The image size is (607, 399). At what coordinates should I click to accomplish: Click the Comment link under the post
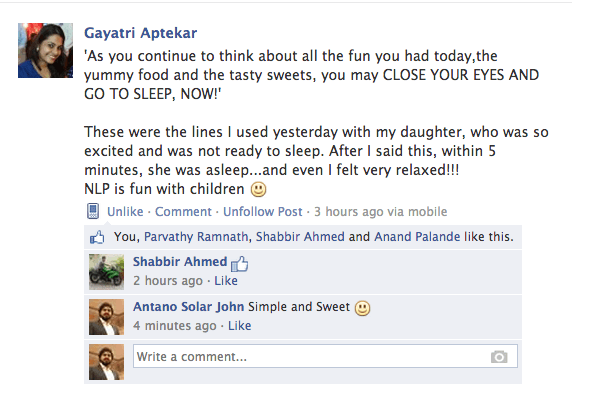(183, 212)
